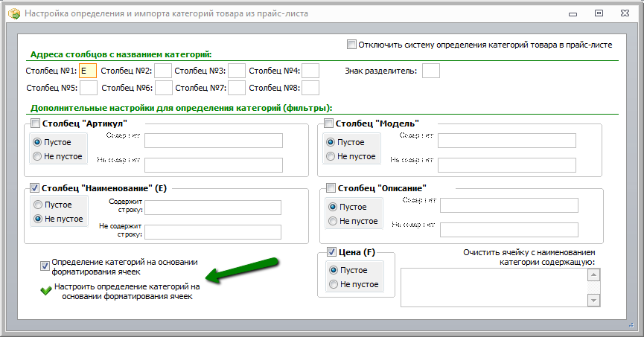Click the Столбец №6 input field
Viewport: 644px width, 337px height.
point(164,88)
